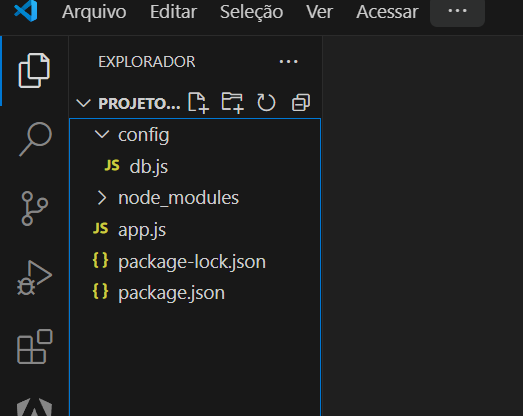Open the Seleção menu
This screenshot has height=416, width=523.
251,12
